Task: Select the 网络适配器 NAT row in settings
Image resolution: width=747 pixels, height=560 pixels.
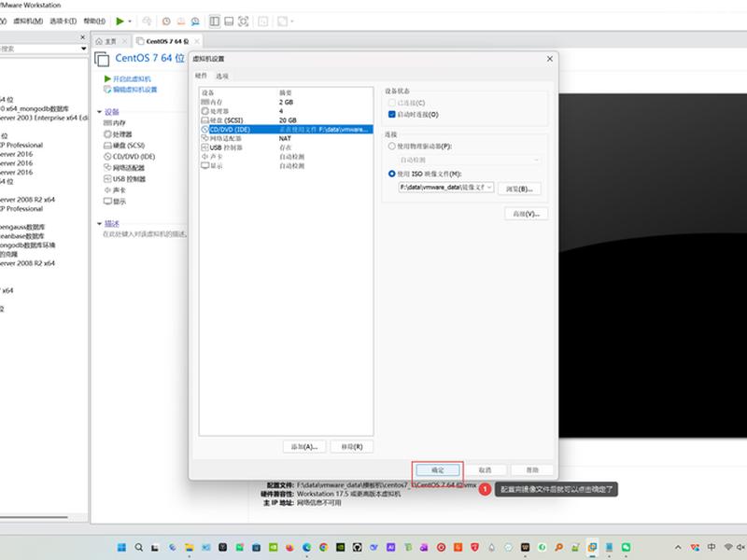Action: (x=287, y=138)
